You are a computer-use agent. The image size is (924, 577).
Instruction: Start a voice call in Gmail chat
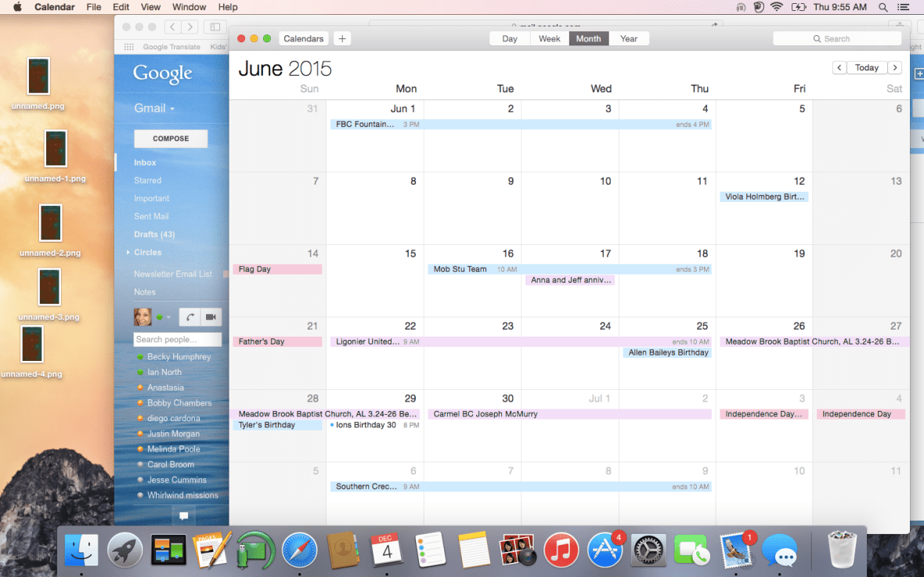[x=189, y=316]
